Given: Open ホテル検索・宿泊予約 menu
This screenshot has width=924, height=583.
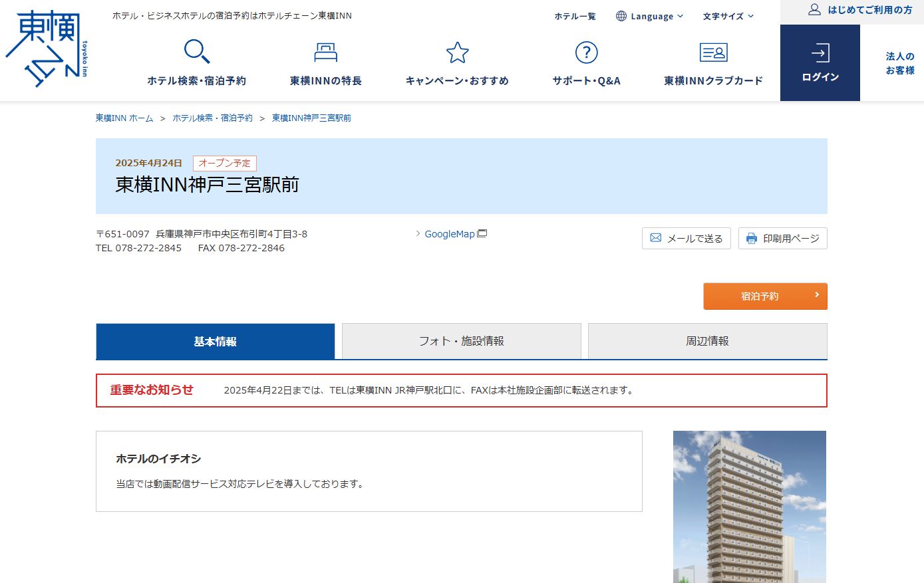Looking at the screenshot, I should (x=197, y=63).
